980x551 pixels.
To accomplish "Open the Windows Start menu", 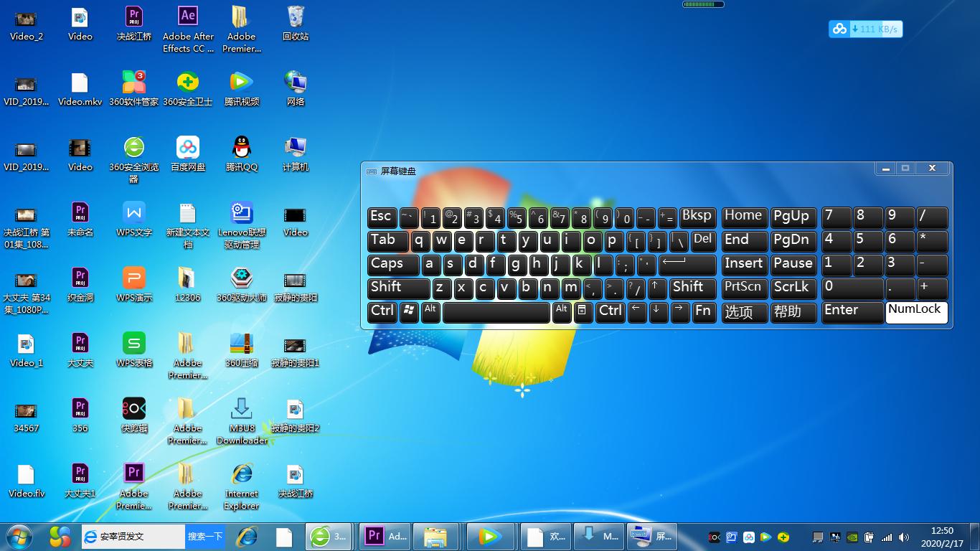I will (x=20, y=536).
